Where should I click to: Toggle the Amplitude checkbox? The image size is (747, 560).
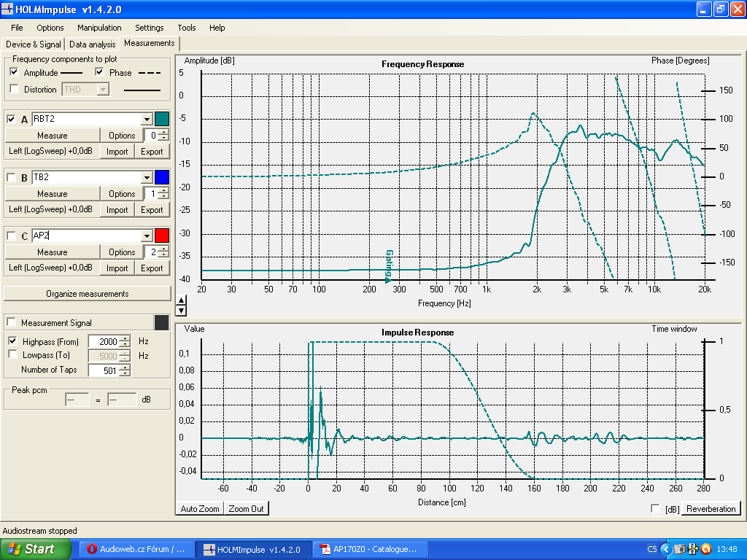pyautogui.click(x=15, y=72)
